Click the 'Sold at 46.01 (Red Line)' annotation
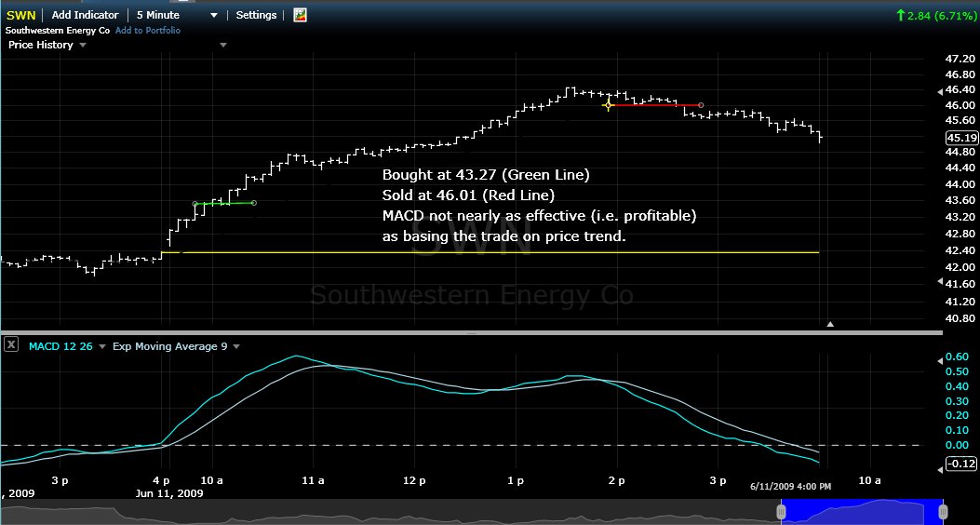 tap(468, 195)
